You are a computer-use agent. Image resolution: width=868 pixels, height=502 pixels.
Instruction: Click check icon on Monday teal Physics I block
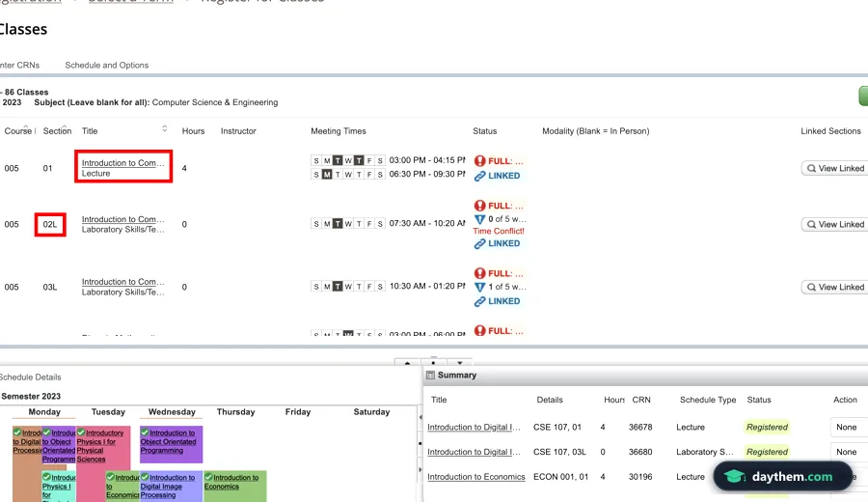tap(46, 477)
